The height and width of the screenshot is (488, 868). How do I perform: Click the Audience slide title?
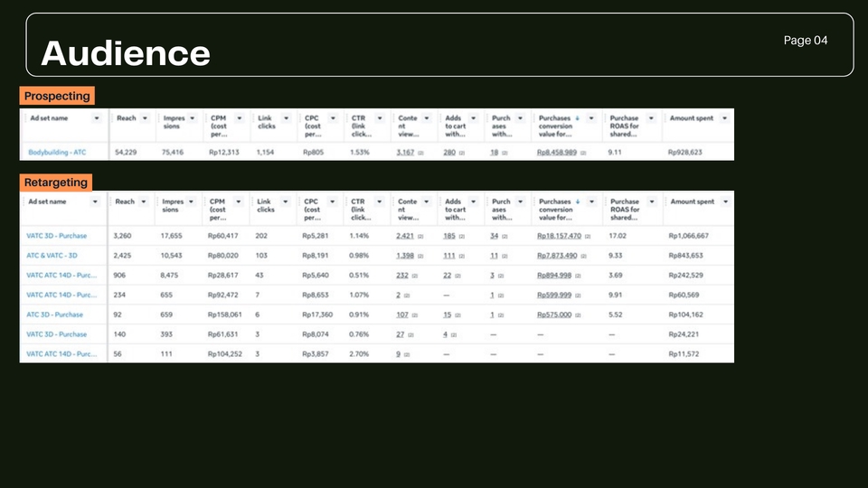126,53
